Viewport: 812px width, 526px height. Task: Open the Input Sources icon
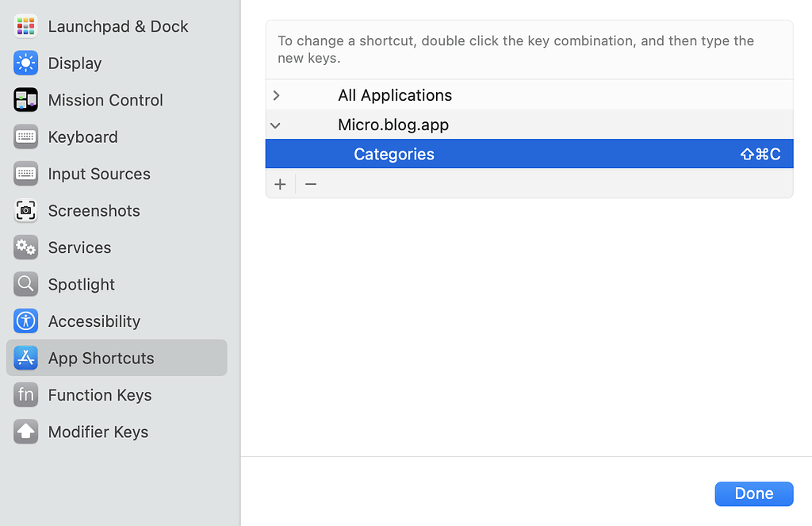coord(25,174)
